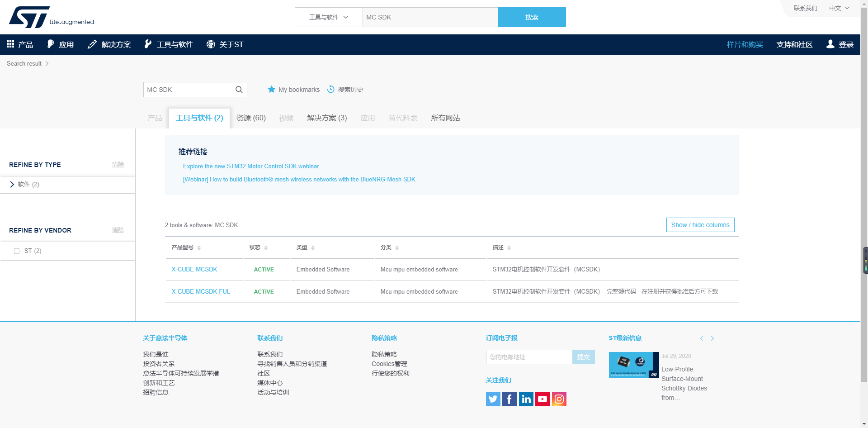Clear the Refine by Type filter
This screenshot has height=428, width=868.
tap(118, 165)
